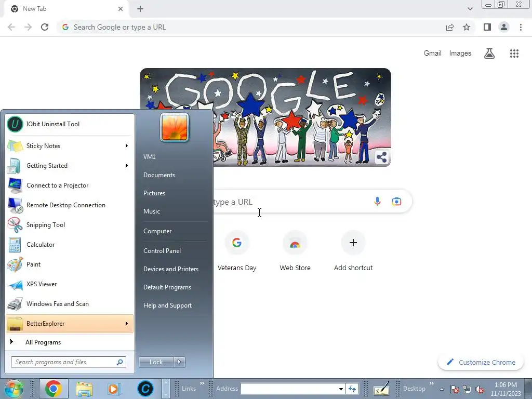Launch XPS Viewer
The width and height of the screenshot is (532, 399).
[70, 284]
